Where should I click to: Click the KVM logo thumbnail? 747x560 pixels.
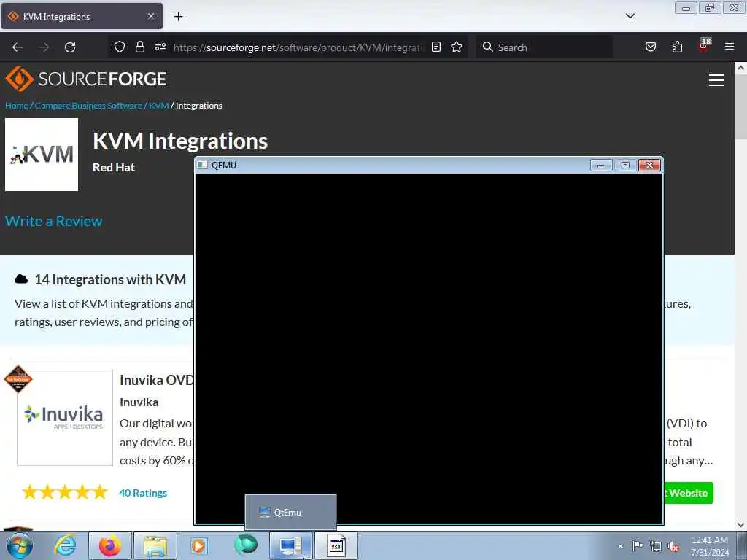click(x=42, y=155)
